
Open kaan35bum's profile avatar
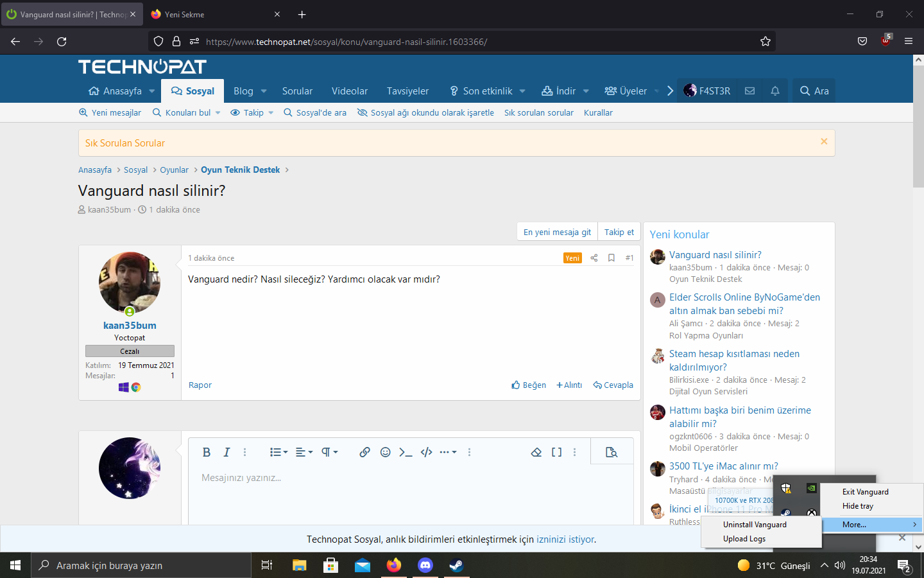[130, 283]
